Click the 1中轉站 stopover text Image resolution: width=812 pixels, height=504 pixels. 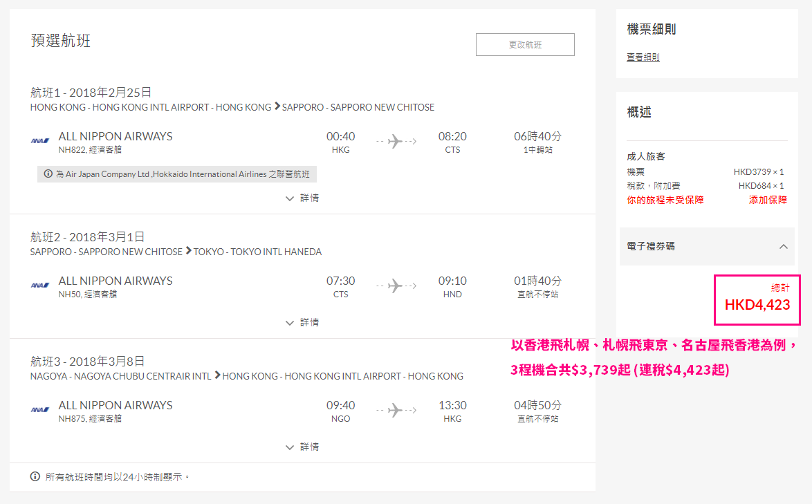537,149
